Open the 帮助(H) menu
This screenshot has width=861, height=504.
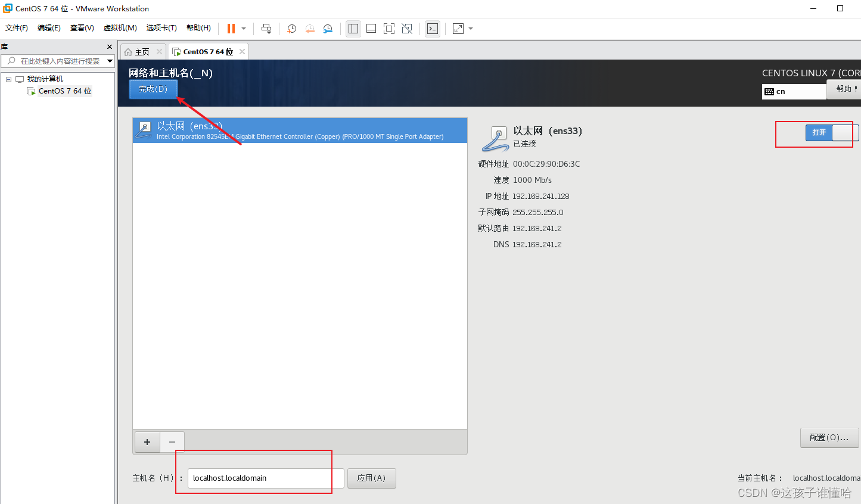pyautogui.click(x=198, y=28)
